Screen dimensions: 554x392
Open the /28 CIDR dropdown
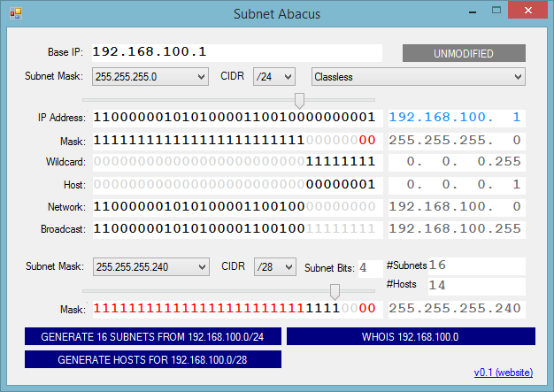[x=275, y=266]
